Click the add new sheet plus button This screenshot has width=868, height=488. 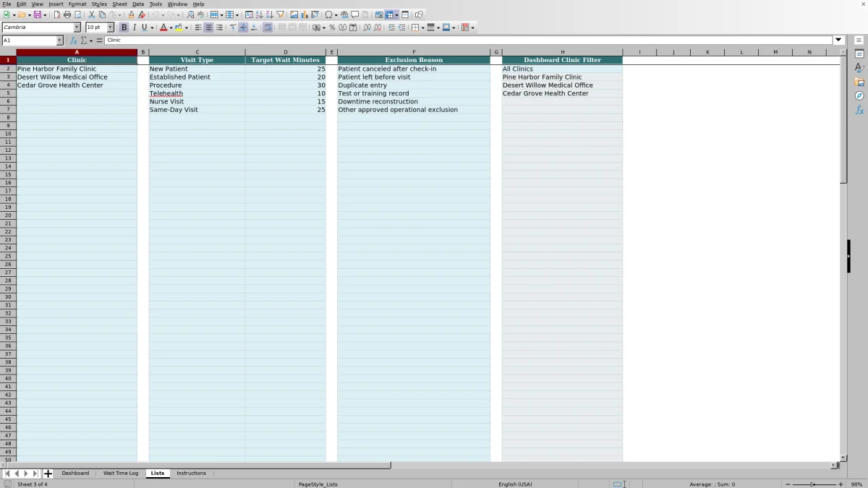48,474
